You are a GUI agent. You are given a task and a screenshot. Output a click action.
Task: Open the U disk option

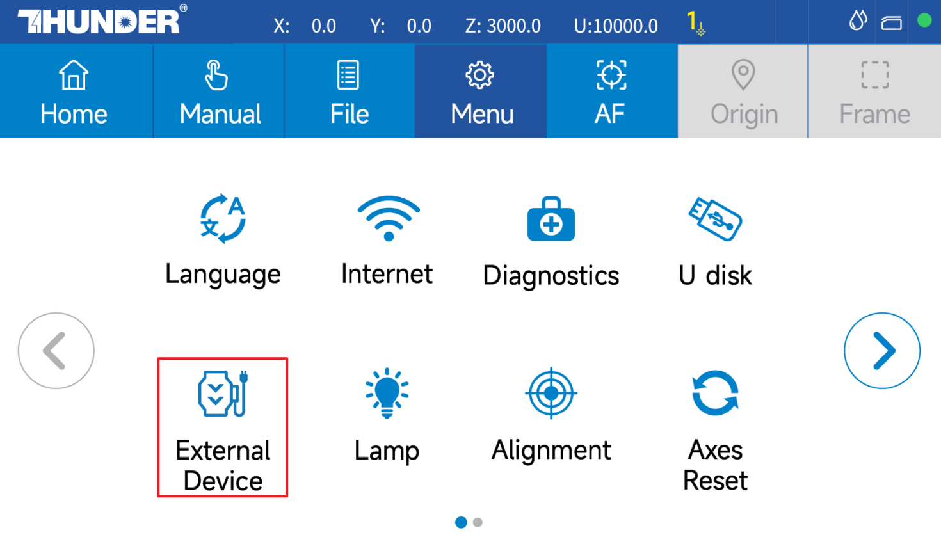click(x=715, y=220)
